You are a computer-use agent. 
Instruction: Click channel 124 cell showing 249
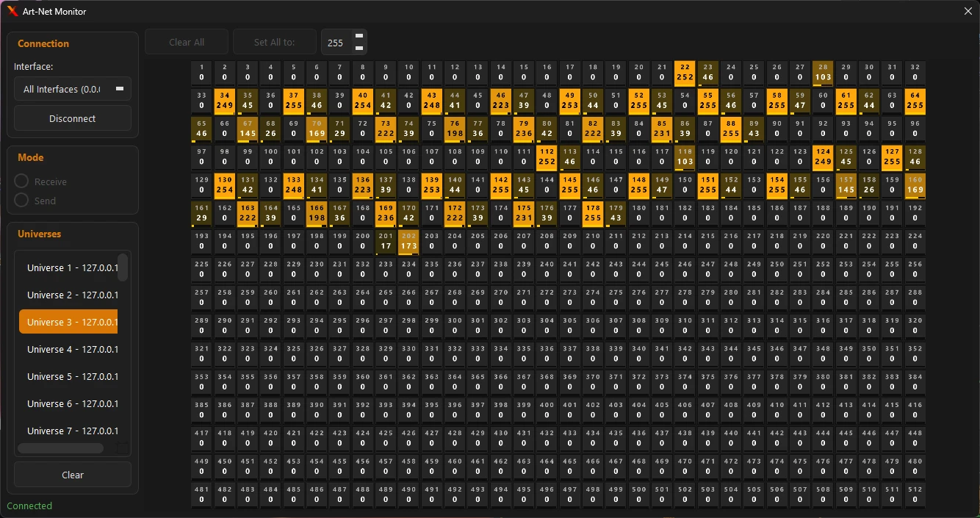point(823,157)
